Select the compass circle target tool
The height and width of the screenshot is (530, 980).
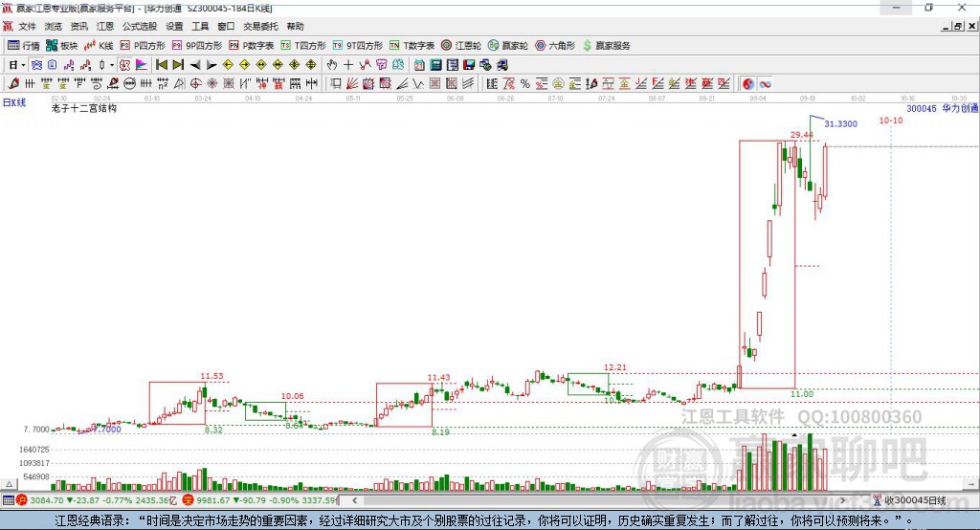pyautogui.click(x=195, y=83)
